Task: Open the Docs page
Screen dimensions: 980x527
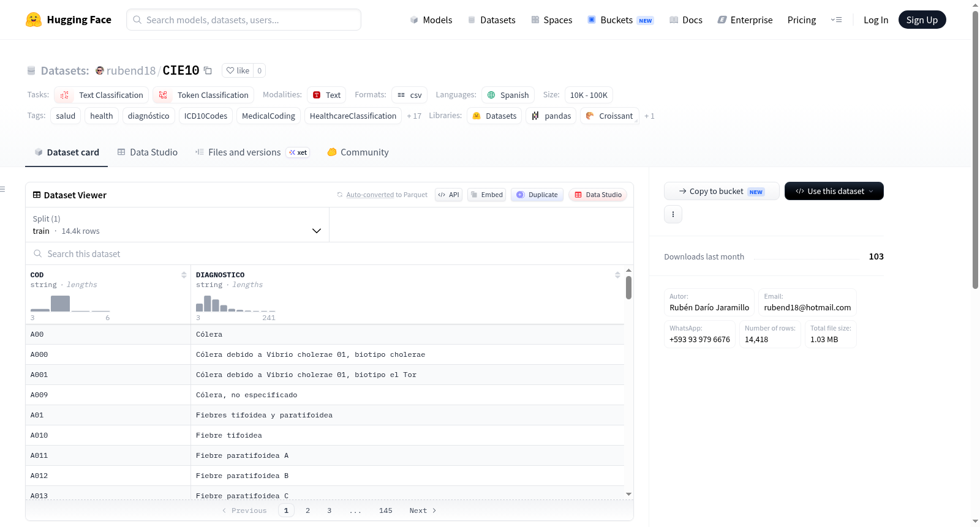Action: tap(686, 20)
